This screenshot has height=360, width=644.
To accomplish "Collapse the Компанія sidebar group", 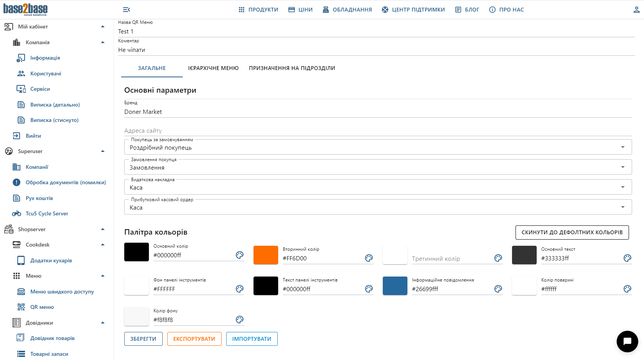I will pyautogui.click(x=103, y=42).
